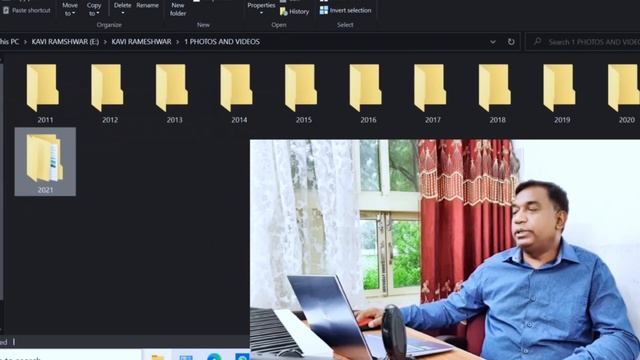Create a New folder
Screen dimensions: 640x360
coord(178,9)
